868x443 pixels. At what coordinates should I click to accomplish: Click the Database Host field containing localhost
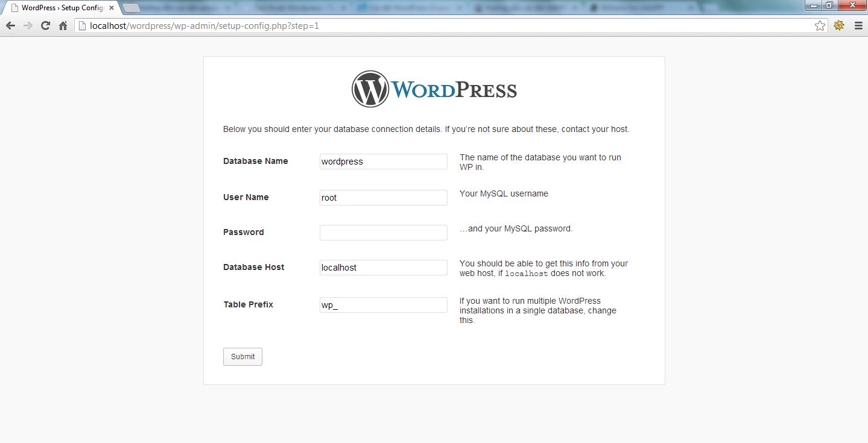[x=384, y=268]
